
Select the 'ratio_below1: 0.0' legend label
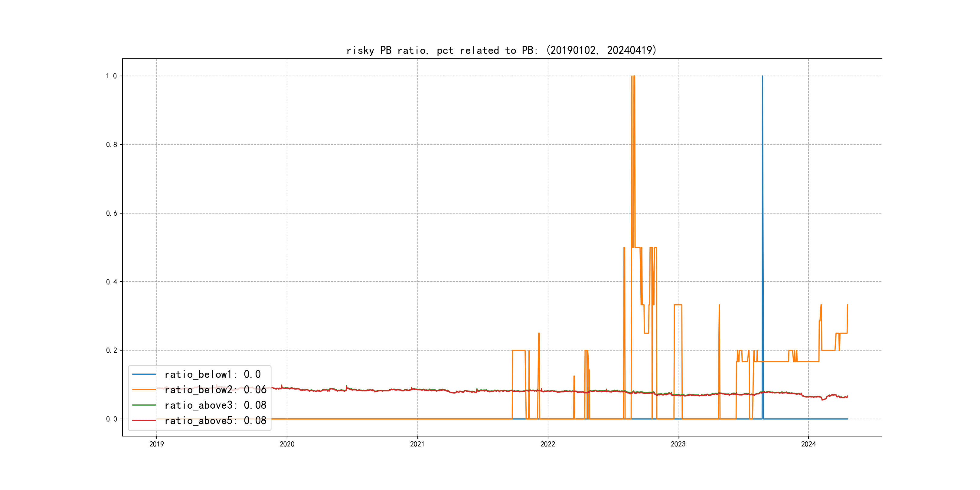pos(212,374)
